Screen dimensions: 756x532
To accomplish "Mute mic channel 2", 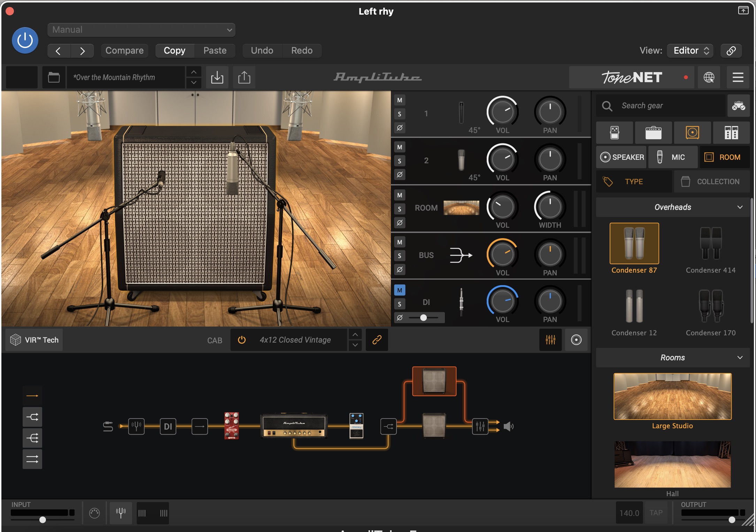I will (400, 147).
